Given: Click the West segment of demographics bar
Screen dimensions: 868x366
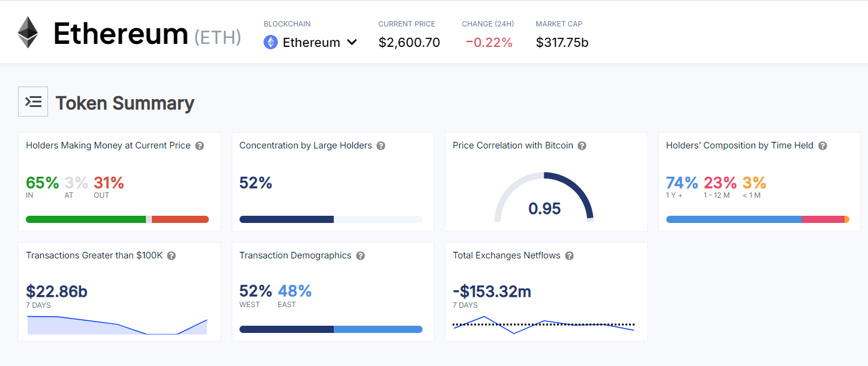Looking at the screenshot, I should [x=286, y=329].
